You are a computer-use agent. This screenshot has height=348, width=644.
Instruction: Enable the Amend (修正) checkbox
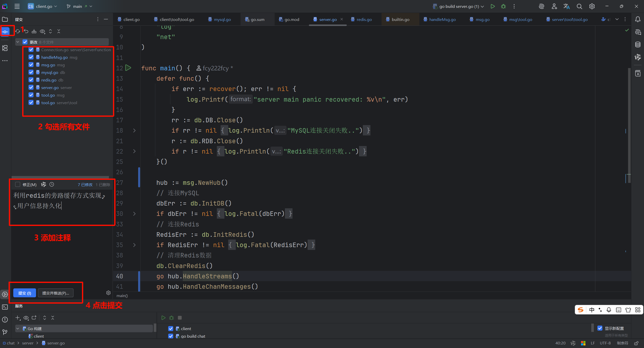pyautogui.click(x=18, y=184)
